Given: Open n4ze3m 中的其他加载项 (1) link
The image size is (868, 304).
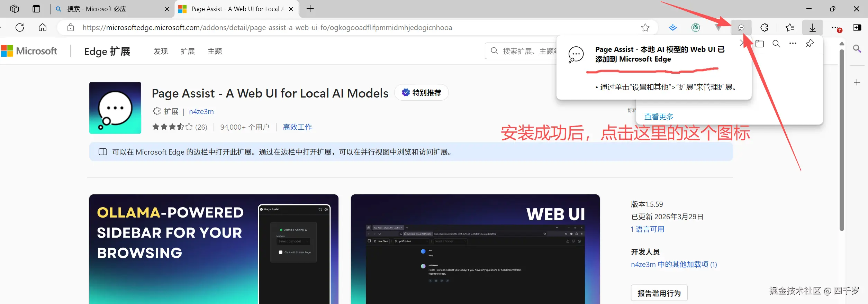Looking at the screenshot, I should tap(674, 265).
